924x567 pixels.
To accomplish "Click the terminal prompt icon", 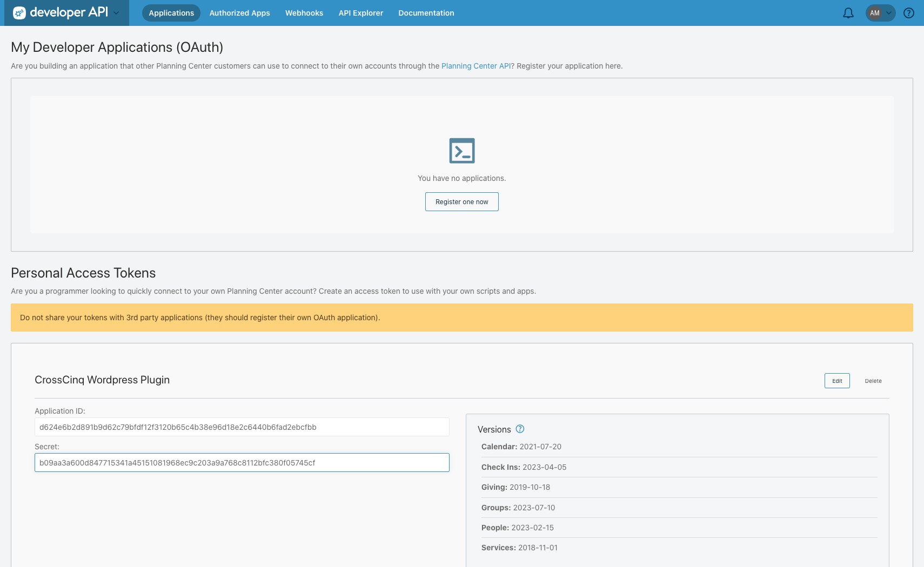I will [462, 151].
